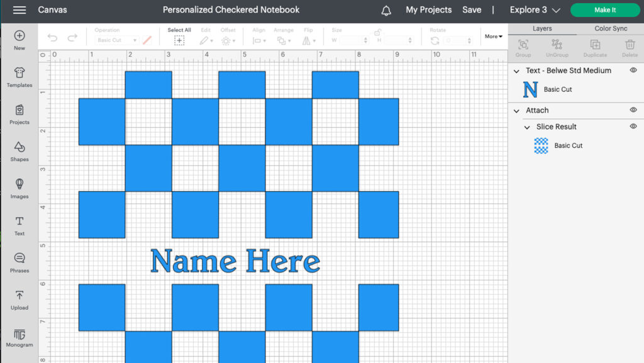Click the operation color swatch
Image resolution: width=644 pixels, height=363 pixels.
[x=147, y=40]
